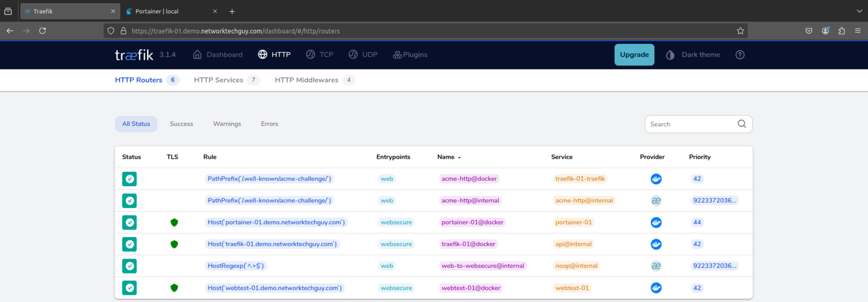Click Docker provider icon for traefik-01@docker
This screenshot has width=868, height=302.
point(656,244)
